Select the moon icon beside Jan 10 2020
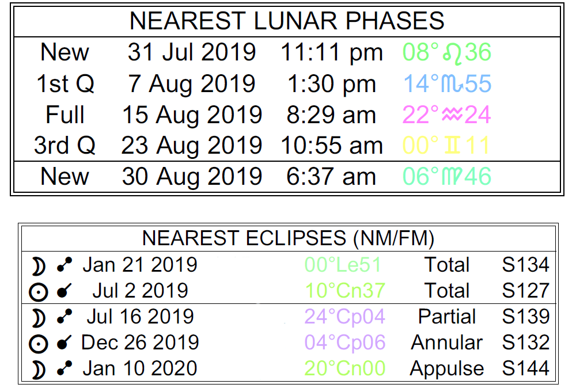Screen dimensions: 576x392 click(x=39, y=370)
